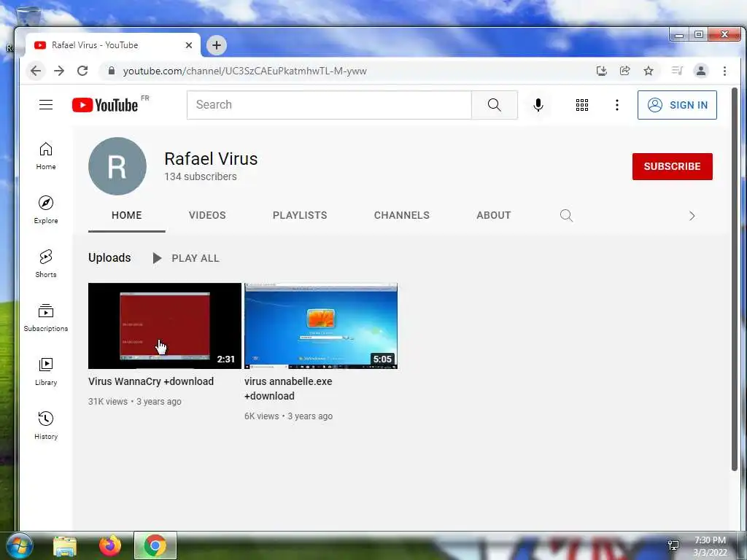747x560 pixels.
Task: Launch Firefox from the taskbar
Action: point(110,545)
